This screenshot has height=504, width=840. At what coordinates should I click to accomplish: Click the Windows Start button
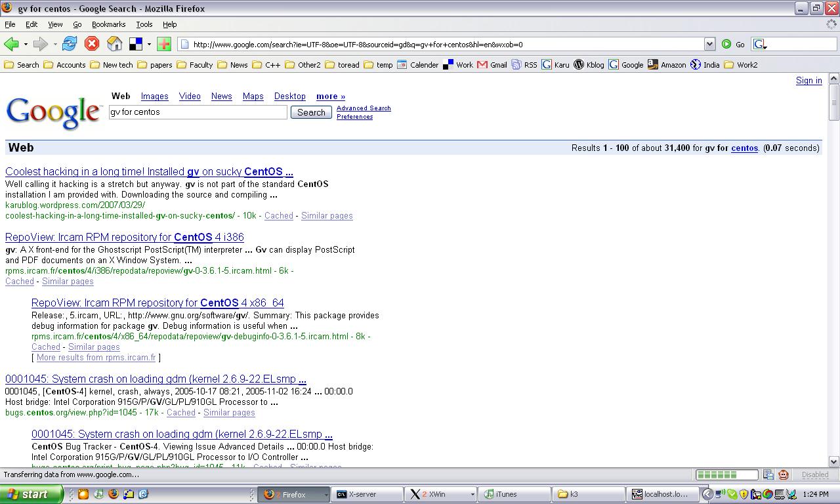(31, 494)
